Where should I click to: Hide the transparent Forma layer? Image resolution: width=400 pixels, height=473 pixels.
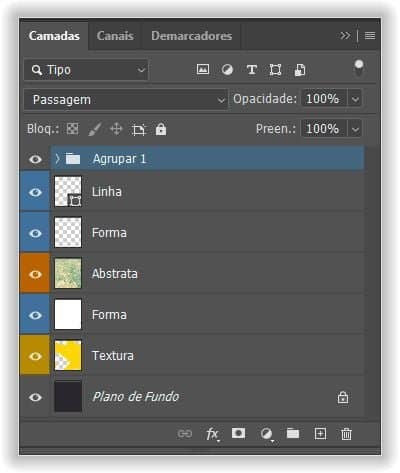point(35,233)
